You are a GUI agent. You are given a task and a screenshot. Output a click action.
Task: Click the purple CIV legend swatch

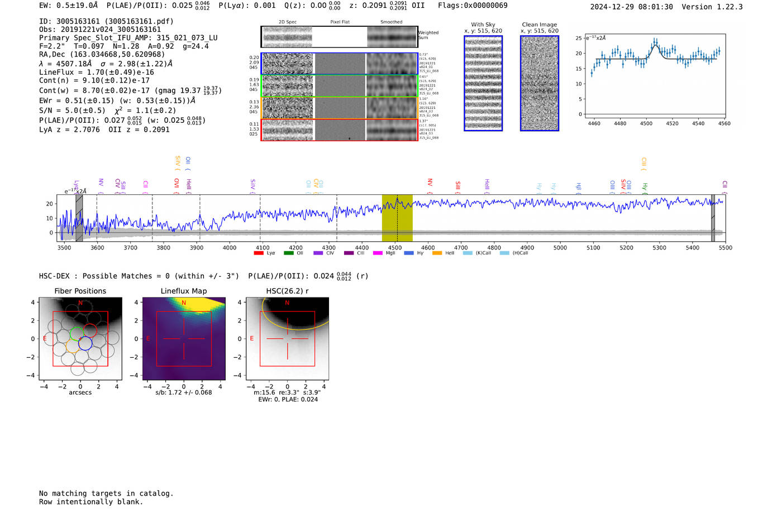(x=318, y=253)
